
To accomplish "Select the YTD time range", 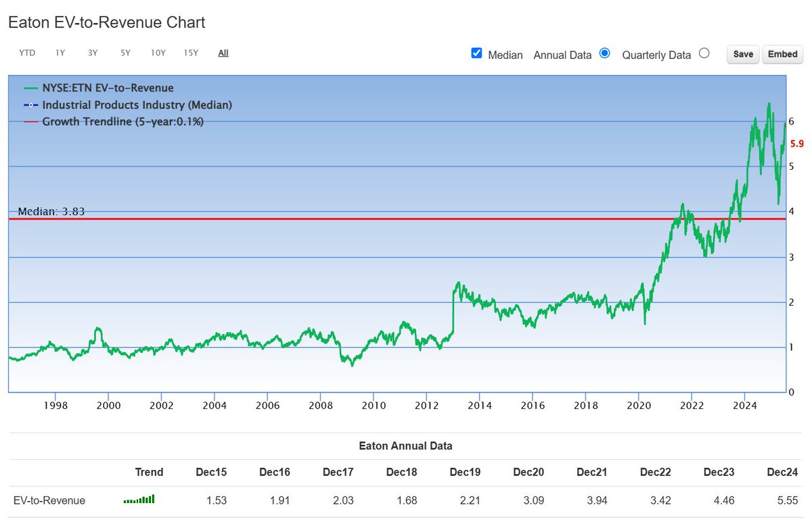I will tap(27, 53).
